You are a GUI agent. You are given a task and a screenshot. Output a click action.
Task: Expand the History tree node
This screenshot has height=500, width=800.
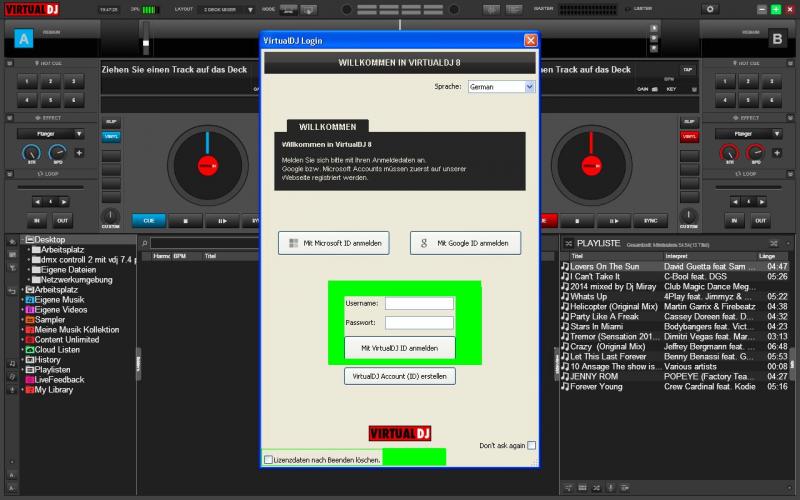pos(22,360)
